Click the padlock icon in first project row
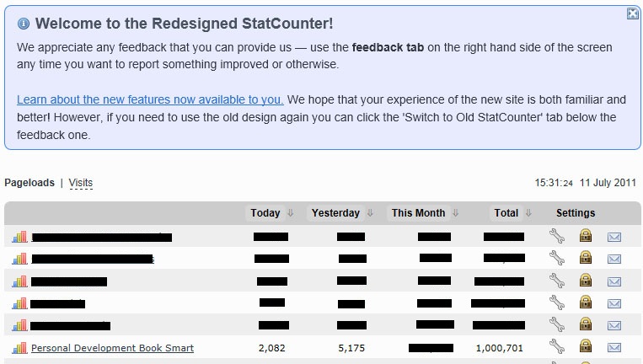This screenshot has height=364, width=643. [x=586, y=235]
